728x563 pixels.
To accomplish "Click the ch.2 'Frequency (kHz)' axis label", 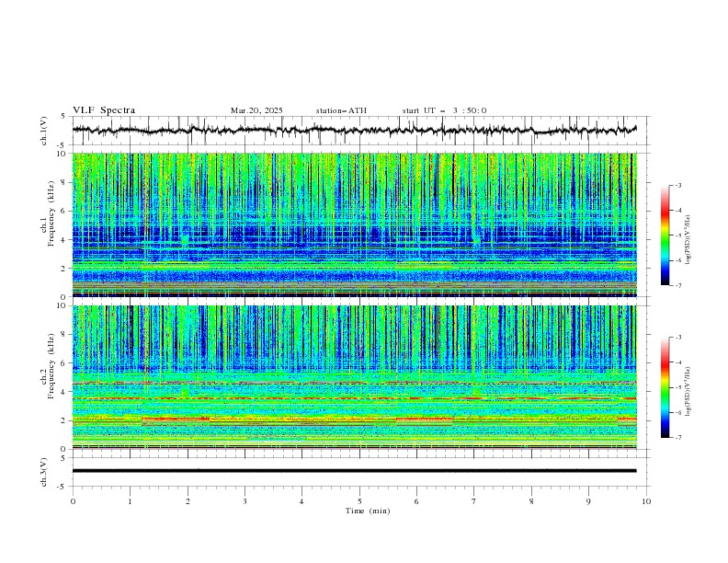I will coord(52,366).
